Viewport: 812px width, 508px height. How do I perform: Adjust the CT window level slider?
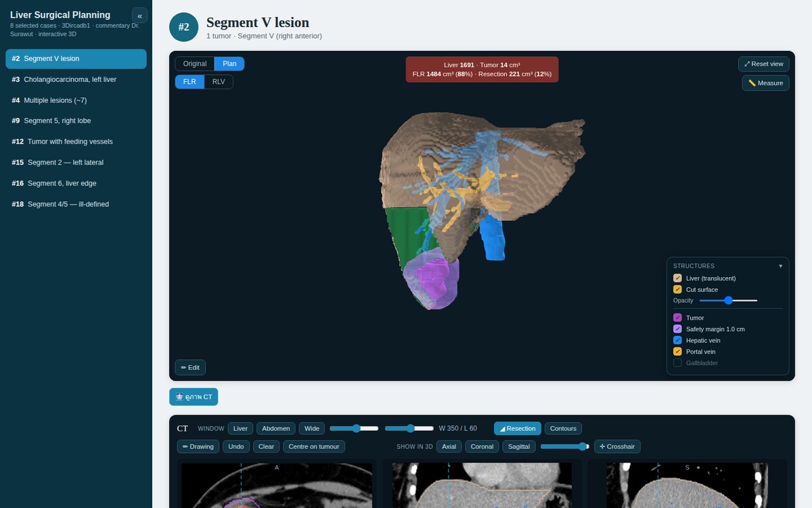409,428
